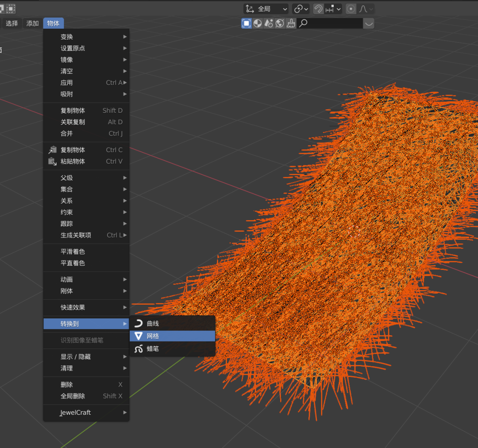Toggle the brush filter icon
The image size is (478, 448).
click(291, 23)
